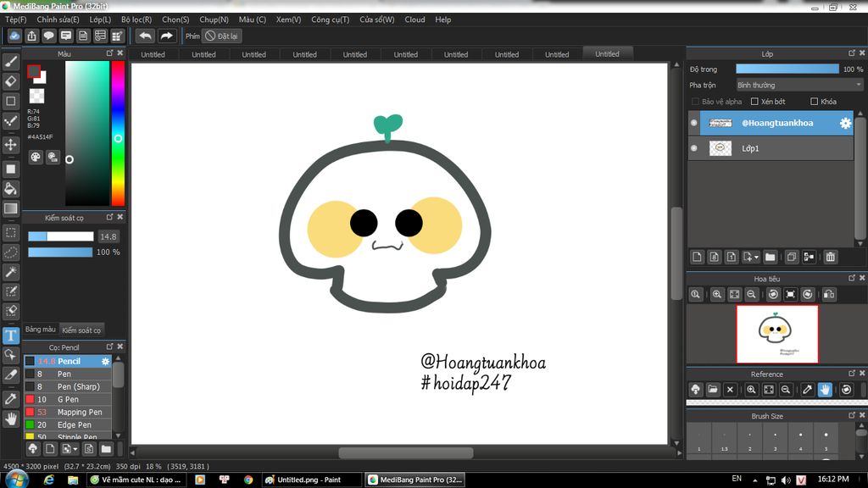
Task: Open the add brush dropdown arrow
Action: coord(75,449)
